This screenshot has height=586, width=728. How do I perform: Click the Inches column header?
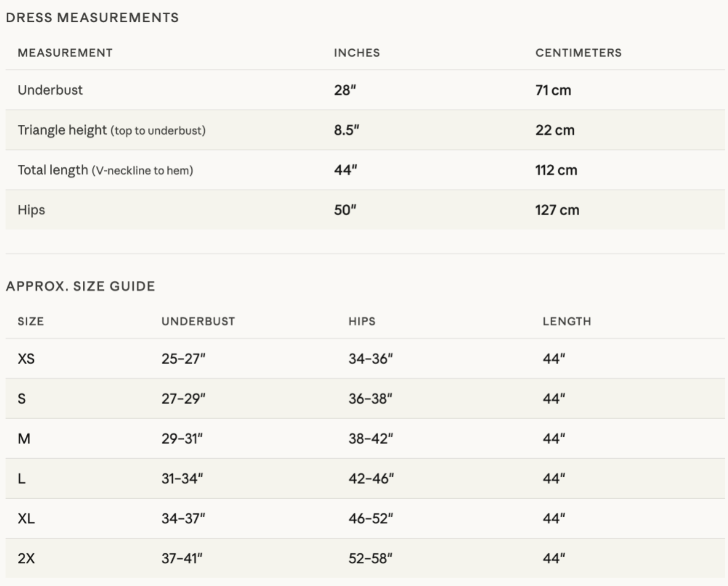357,53
